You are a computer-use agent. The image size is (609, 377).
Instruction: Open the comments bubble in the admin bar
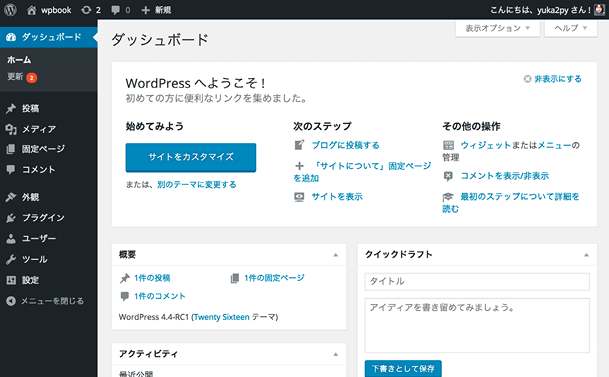[115, 10]
